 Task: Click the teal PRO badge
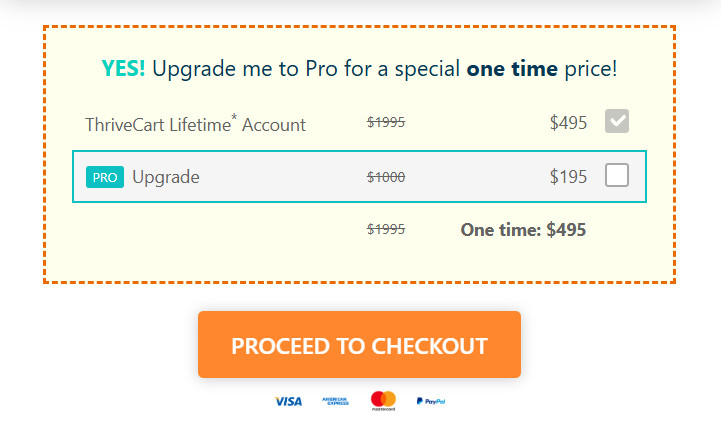click(105, 177)
